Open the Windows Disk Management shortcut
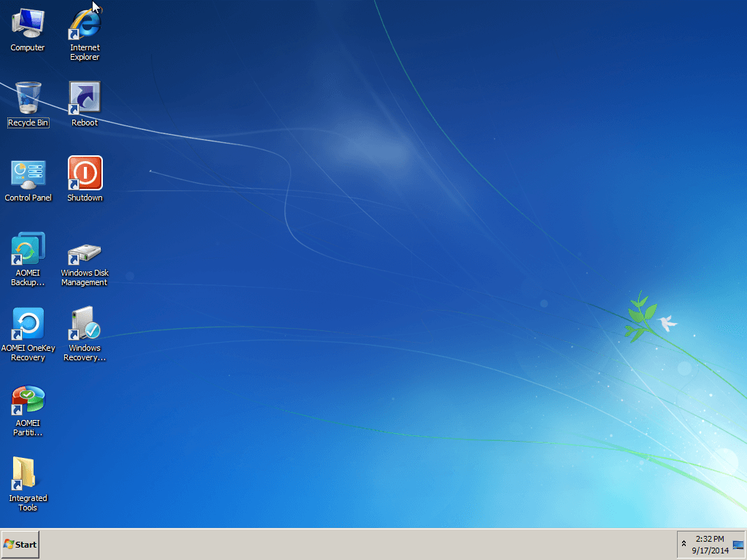747x560 pixels. click(x=85, y=264)
